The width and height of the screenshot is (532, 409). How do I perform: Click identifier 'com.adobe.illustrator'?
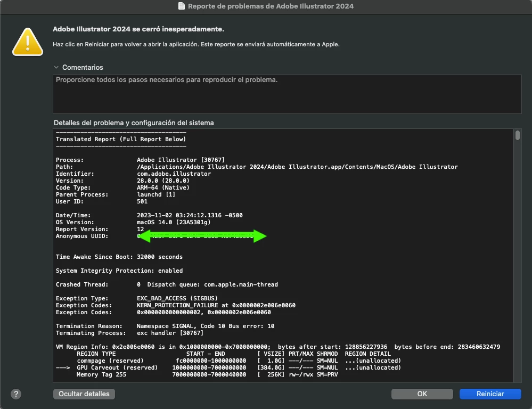click(174, 174)
